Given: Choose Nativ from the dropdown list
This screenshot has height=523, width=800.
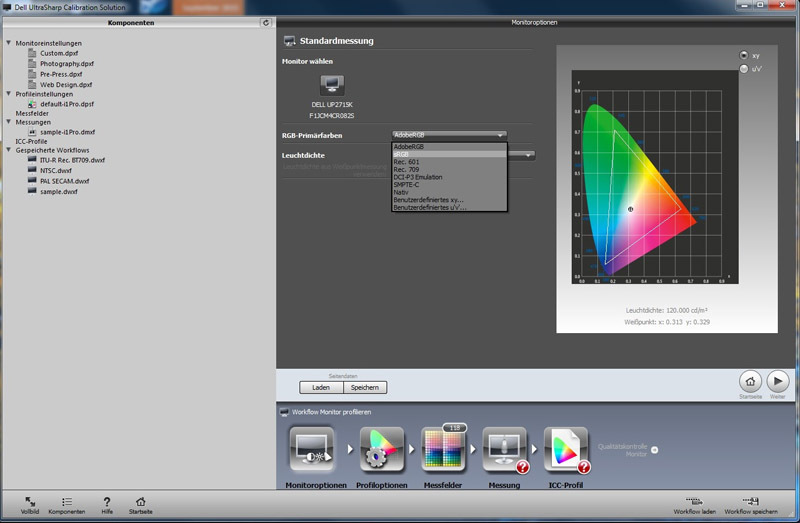Looking at the screenshot, I should pos(449,192).
